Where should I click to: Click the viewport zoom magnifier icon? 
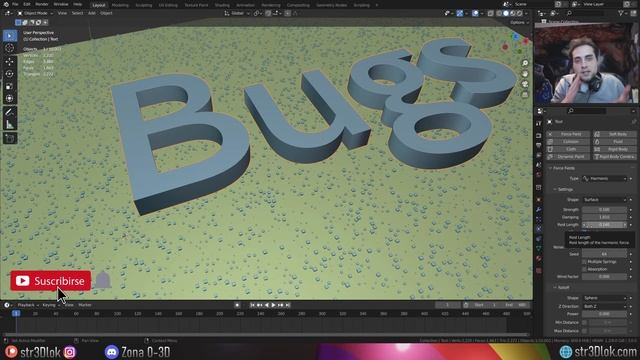[525, 63]
